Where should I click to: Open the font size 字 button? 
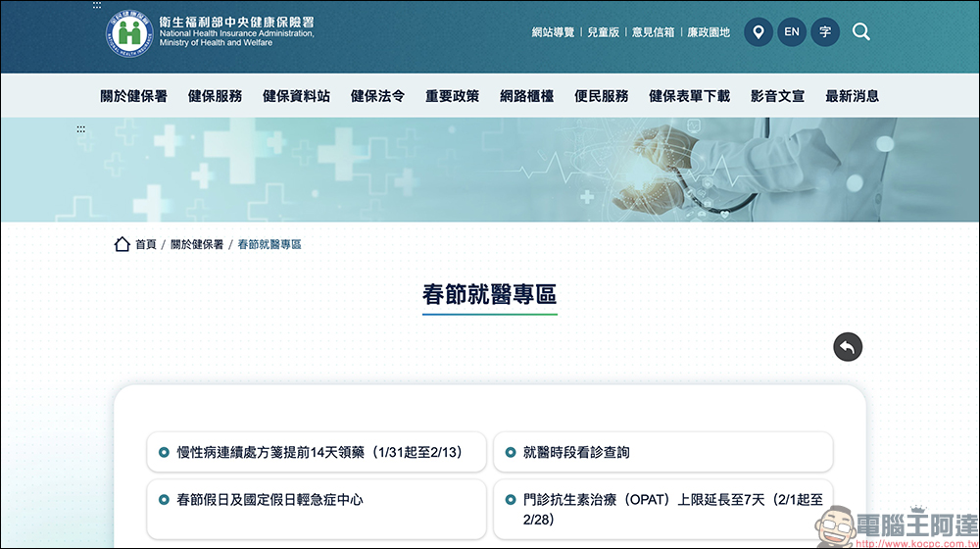click(825, 32)
